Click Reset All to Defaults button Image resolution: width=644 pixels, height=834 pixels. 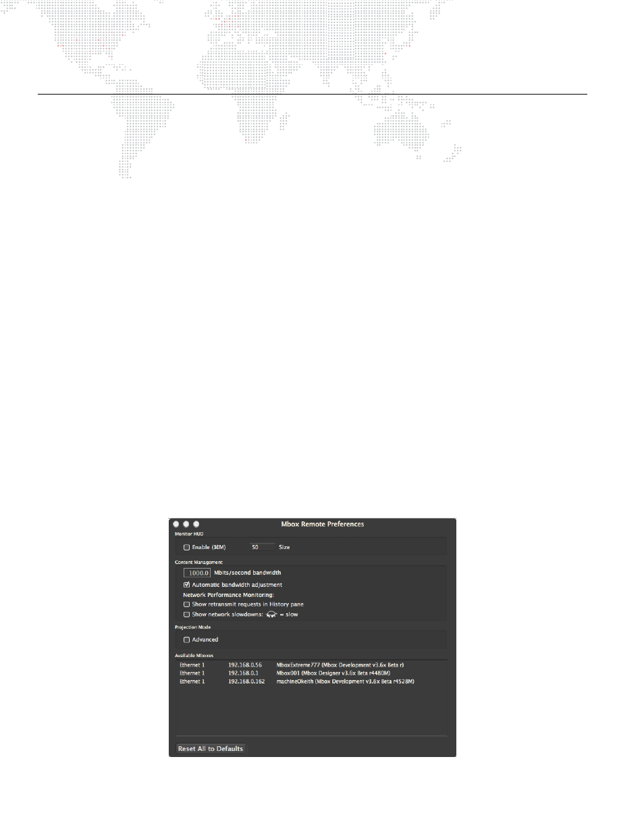point(211,748)
